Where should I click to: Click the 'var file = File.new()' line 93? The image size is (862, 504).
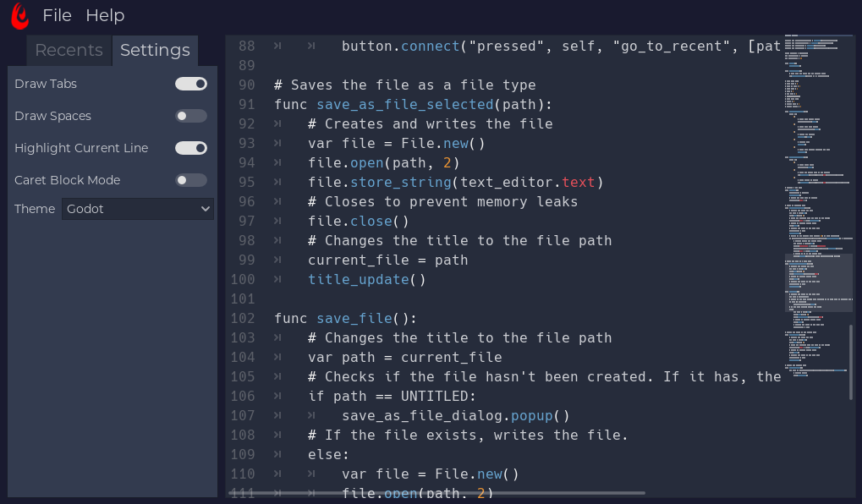coord(397,144)
